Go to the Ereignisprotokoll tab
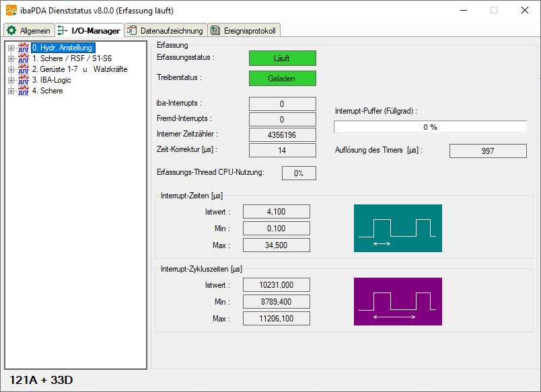Viewport: 541px width, 392px height. [x=244, y=31]
